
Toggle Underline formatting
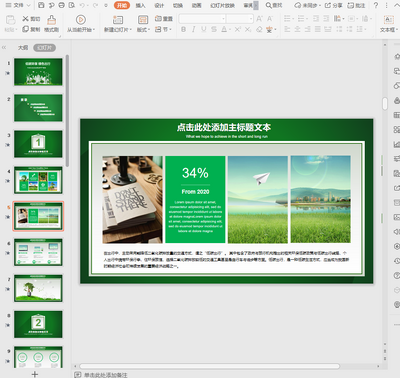[x=204, y=30]
